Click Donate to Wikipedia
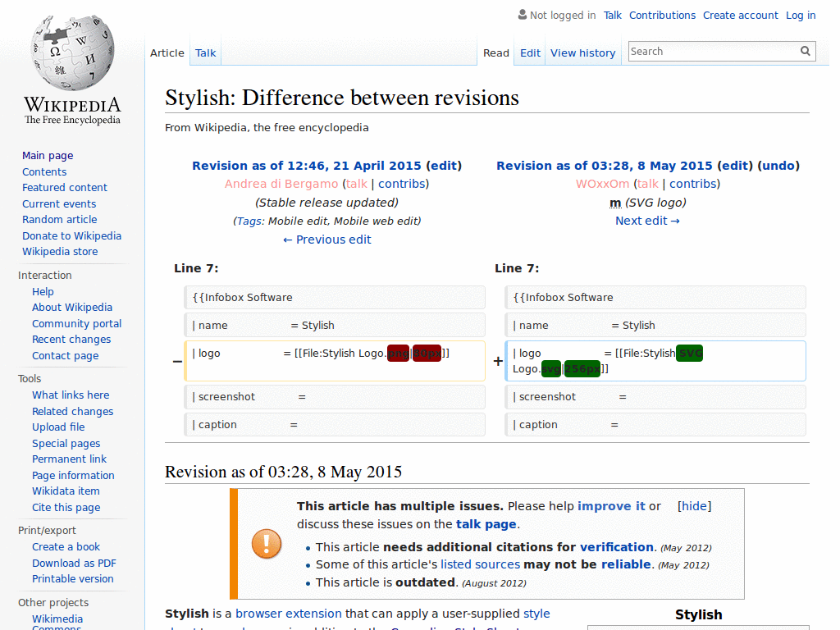The image size is (840, 630). click(72, 235)
